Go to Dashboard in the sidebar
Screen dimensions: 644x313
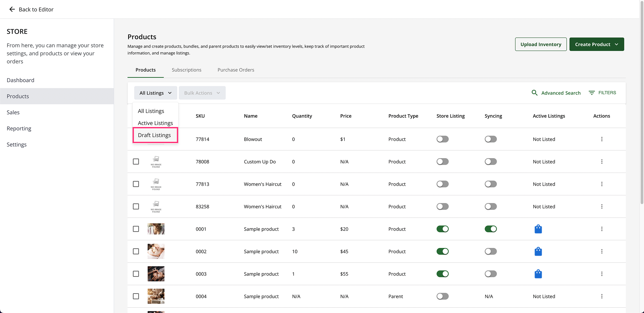[20, 80]
